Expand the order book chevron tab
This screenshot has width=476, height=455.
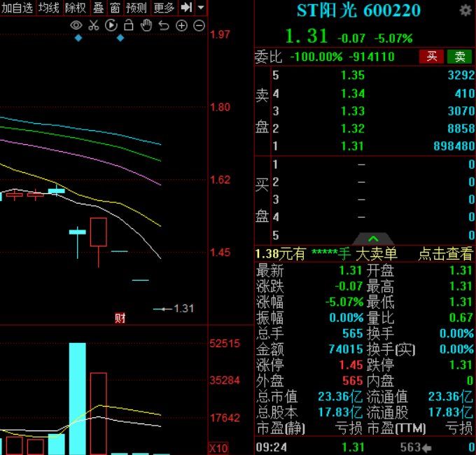tap(373, 239)
